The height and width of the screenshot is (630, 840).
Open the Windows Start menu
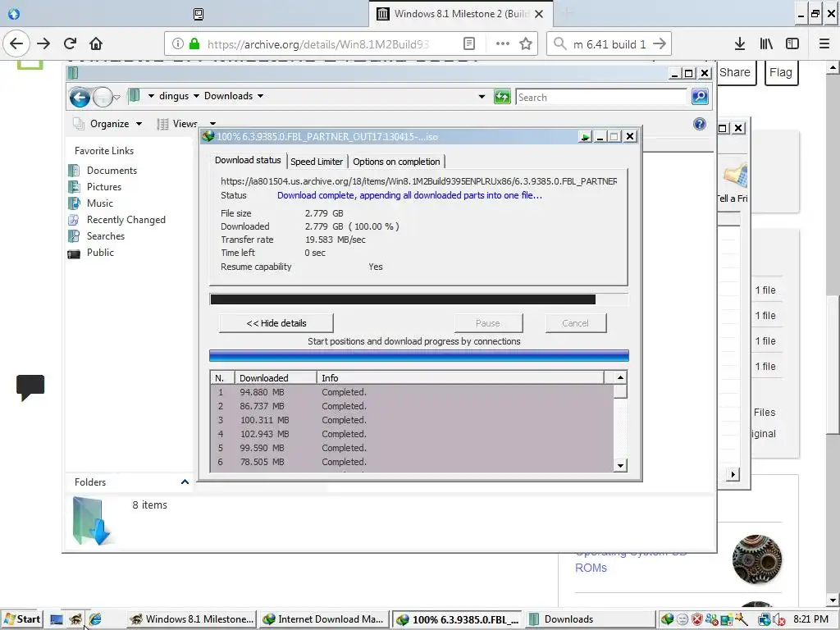[21, 619]
